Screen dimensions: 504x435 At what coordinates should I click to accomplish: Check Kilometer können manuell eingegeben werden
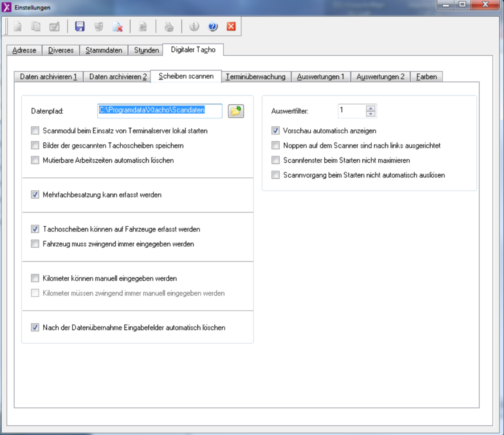tap(35, 278)
